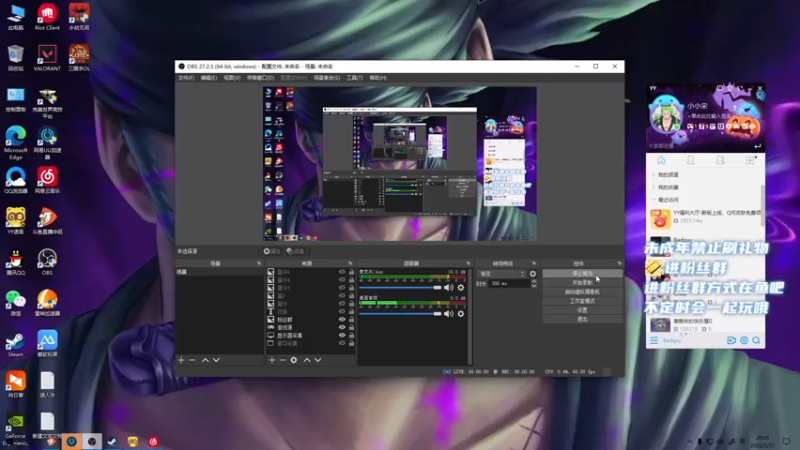The image size is (800, 450).
Task: Click the 属性 properties button above Scenes
Action: (x=272, y=252)
